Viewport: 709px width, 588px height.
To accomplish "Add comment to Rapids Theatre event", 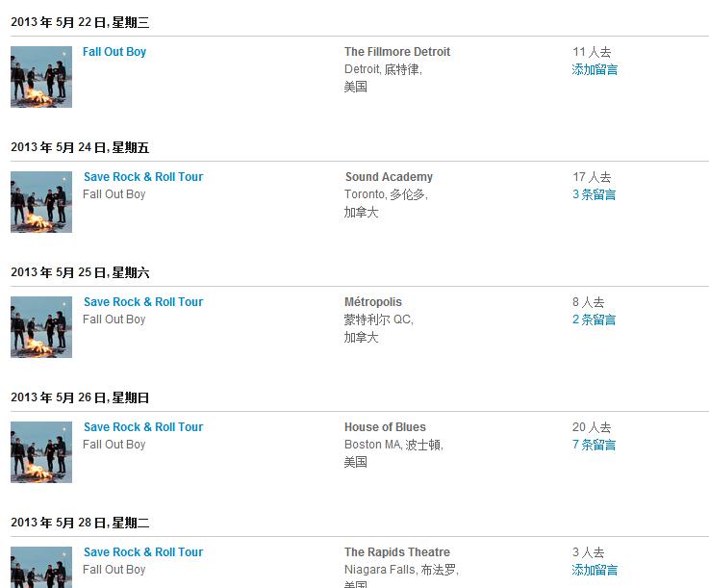I will click(x=595, y=570).
